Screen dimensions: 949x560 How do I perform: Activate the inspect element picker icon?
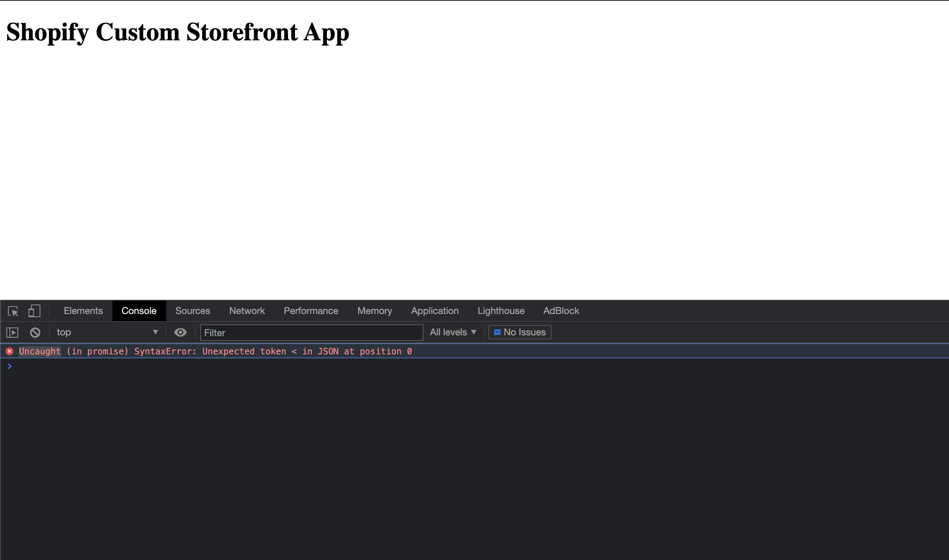13,311
